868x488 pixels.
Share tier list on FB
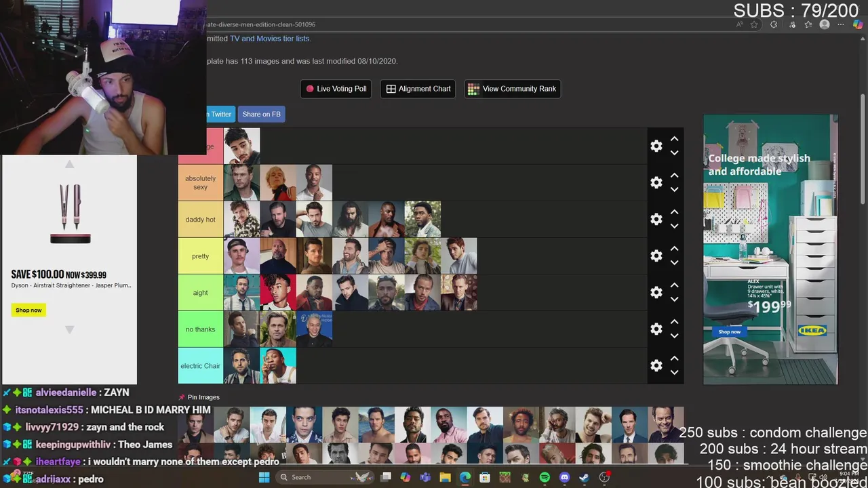261,114
